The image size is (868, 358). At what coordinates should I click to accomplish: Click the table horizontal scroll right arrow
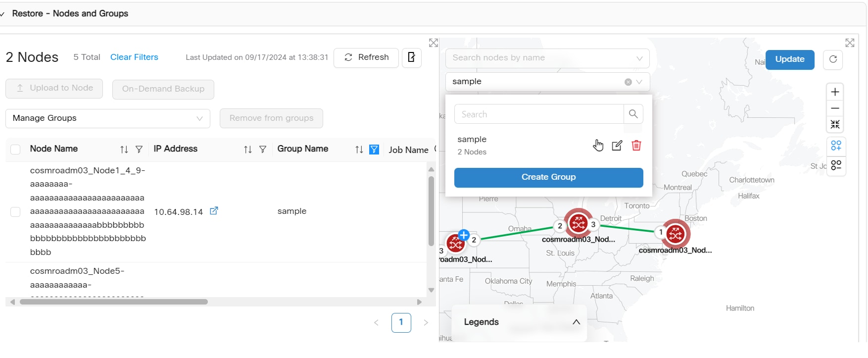(x=420, y=302)
